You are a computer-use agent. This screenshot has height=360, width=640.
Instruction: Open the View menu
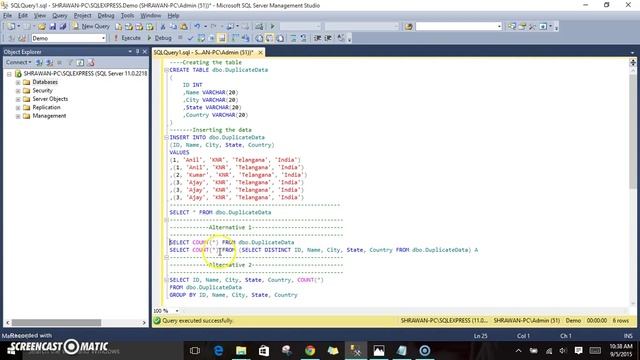coord(40,16)
